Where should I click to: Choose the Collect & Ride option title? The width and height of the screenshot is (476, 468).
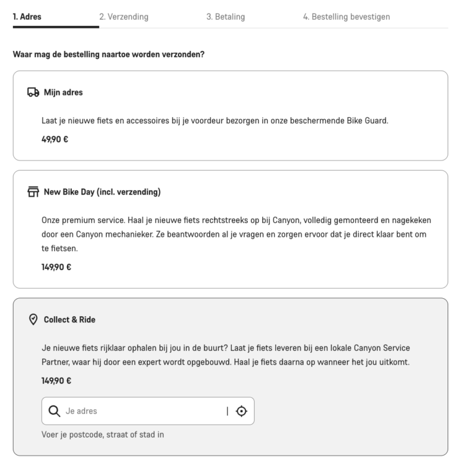click(69, 320)
